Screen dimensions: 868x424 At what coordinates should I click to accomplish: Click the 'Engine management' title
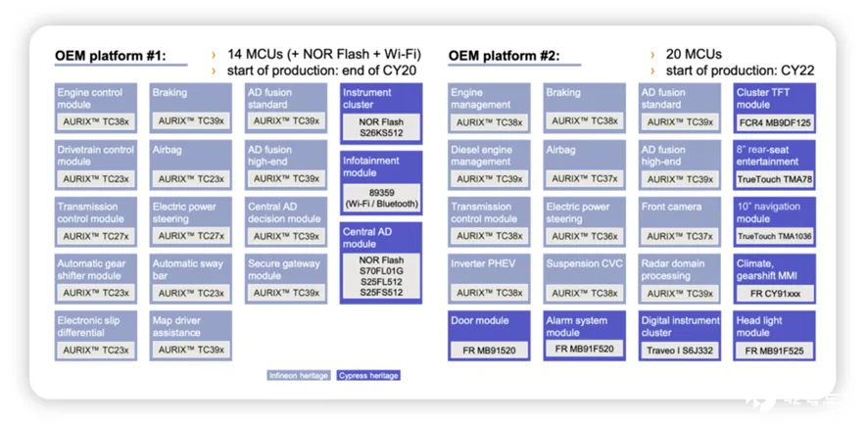480,99
